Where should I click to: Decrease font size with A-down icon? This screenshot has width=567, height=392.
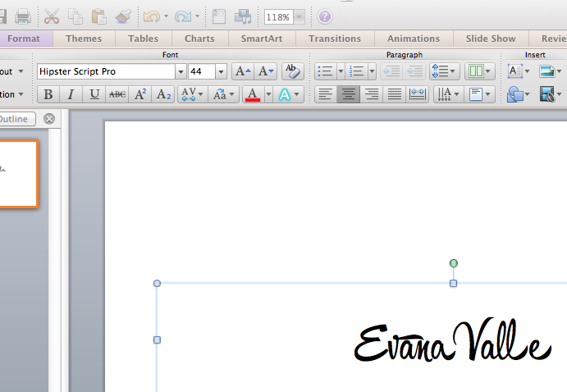tap(265, 71)
